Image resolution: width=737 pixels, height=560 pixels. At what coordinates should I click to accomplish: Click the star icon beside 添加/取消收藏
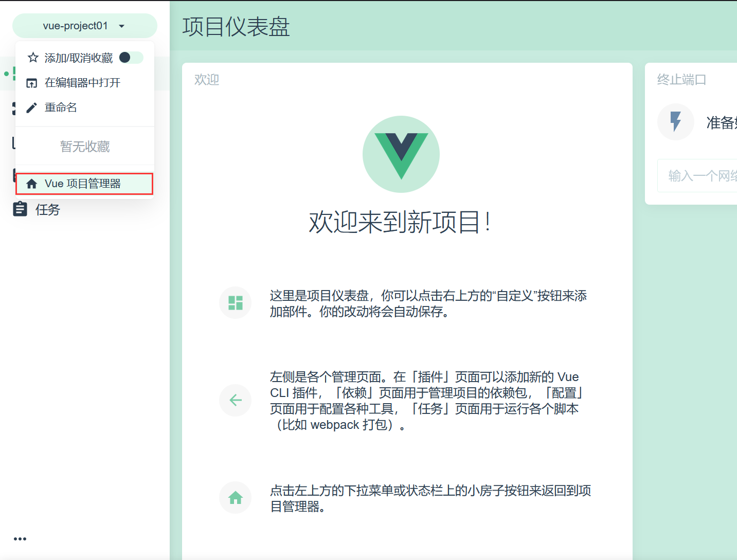(33, 58)
